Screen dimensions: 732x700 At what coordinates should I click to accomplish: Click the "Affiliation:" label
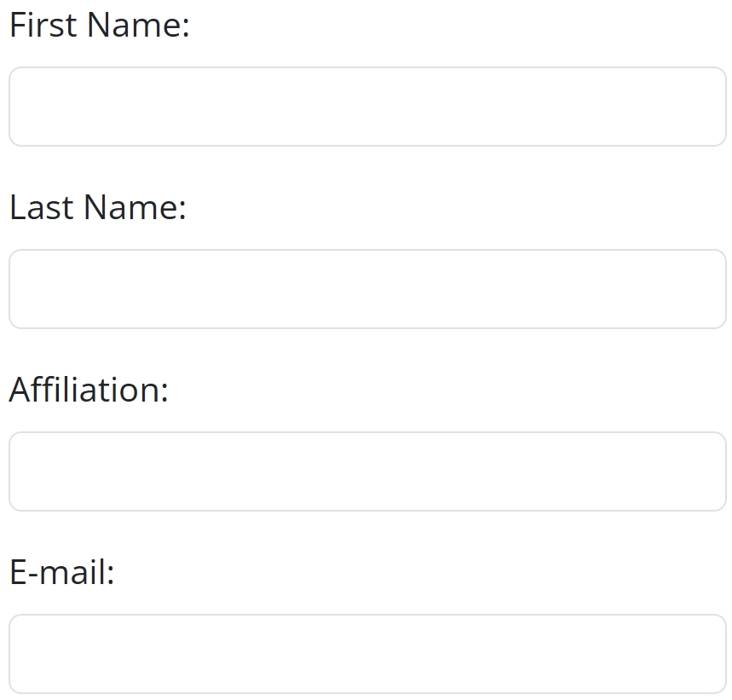click(89, 390)
